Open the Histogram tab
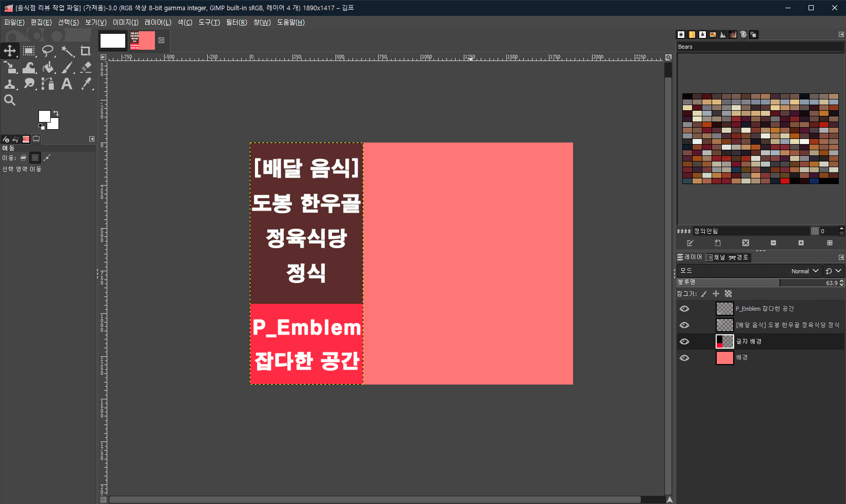Image resolution: width=846 pixels, height=504 pixels. point(723,34)
